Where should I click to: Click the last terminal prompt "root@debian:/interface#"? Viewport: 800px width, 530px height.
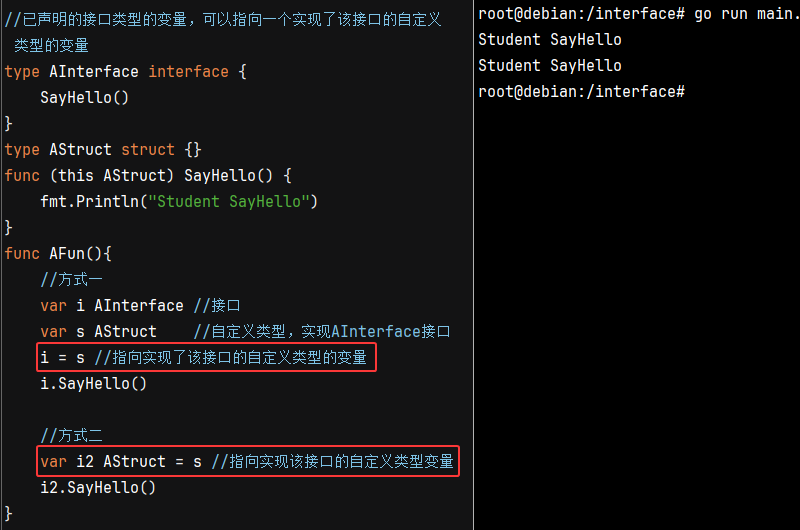pos(581,92)
